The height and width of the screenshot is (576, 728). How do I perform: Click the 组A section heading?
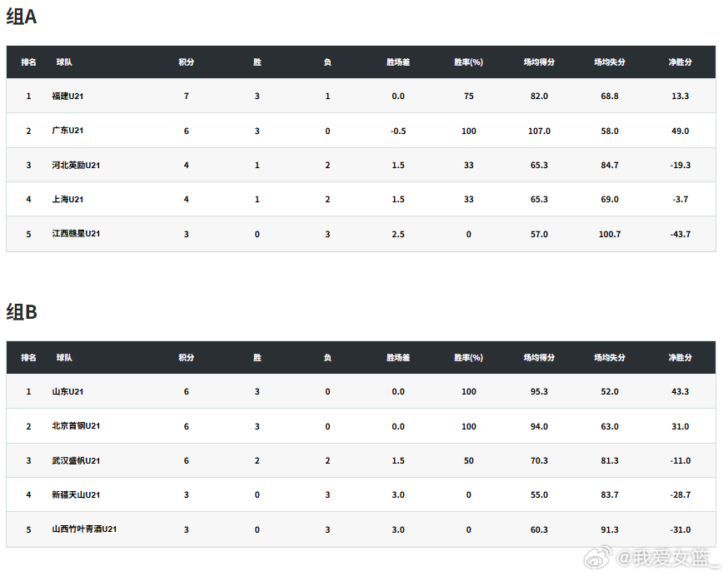22,17
